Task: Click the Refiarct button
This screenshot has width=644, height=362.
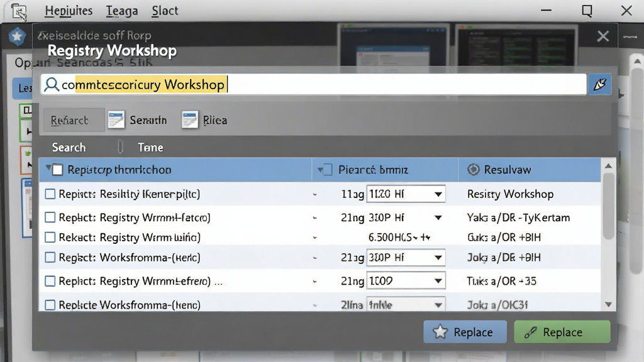Action: 74,120
